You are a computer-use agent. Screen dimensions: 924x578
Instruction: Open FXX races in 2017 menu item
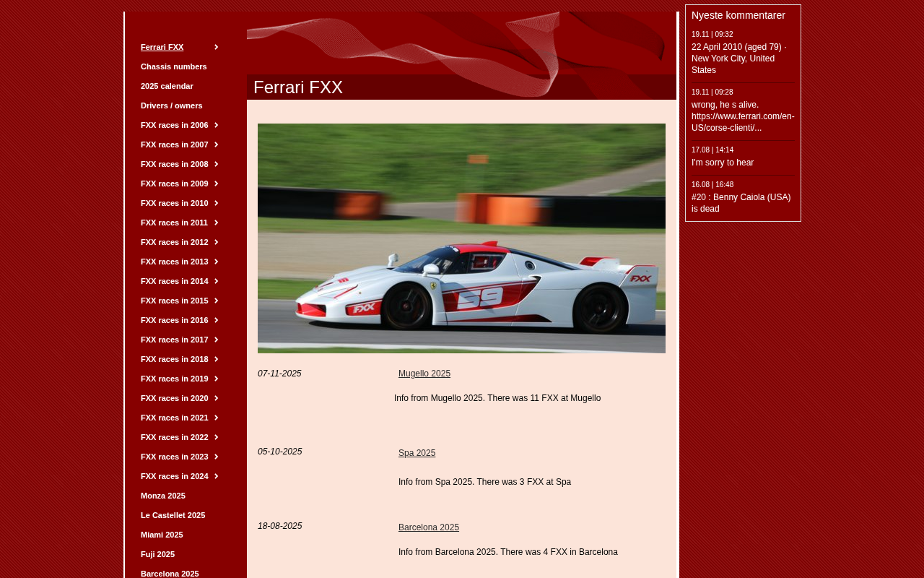coord(174,340)
